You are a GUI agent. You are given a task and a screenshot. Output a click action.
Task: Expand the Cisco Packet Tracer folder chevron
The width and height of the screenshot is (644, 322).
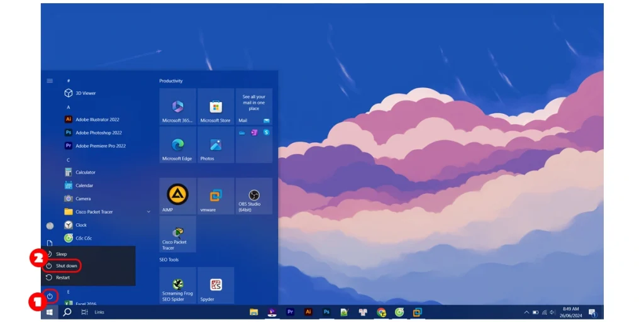click(148, 212)
